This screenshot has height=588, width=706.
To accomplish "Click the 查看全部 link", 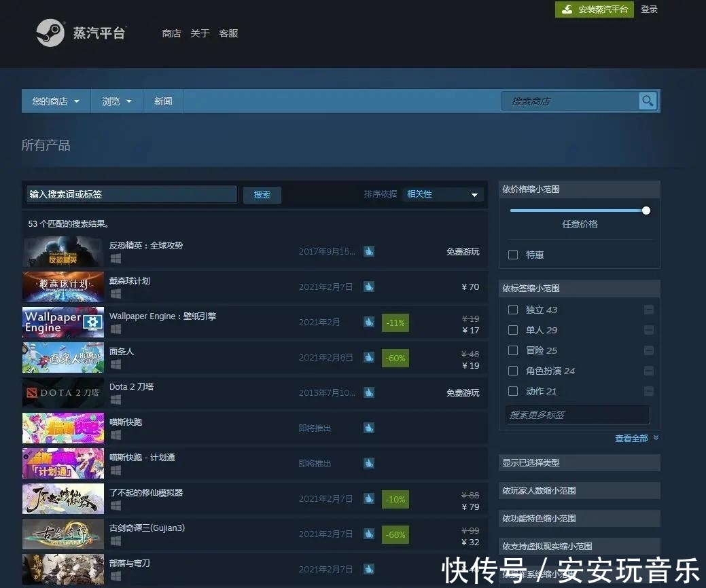I will (631, 438).
